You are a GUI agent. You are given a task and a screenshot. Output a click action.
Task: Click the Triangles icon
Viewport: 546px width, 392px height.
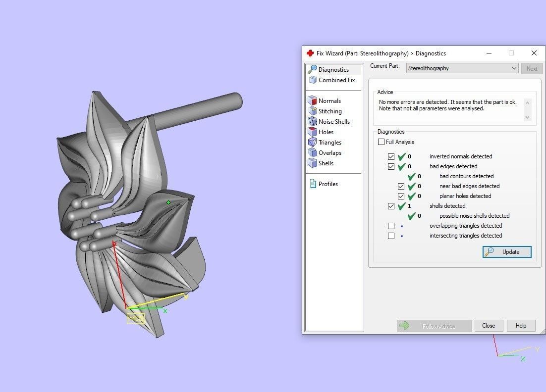(x=312, y=143)
